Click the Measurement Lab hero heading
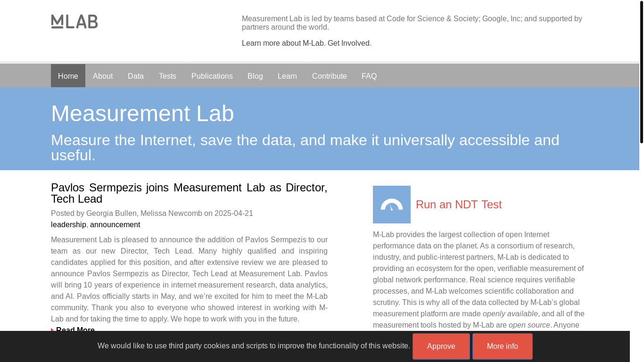644x362 pixels. coord(142,114)
